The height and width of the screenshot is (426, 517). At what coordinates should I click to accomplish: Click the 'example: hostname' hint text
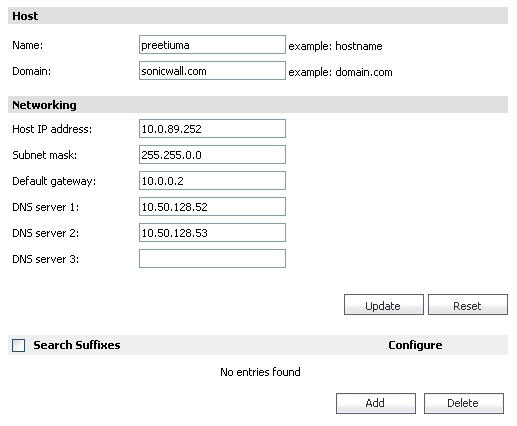click(335, 46)
